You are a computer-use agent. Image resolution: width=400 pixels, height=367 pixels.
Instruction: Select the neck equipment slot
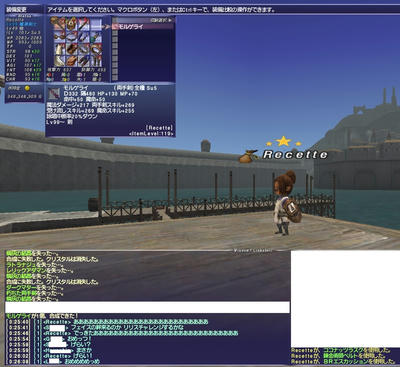point(71,36)
